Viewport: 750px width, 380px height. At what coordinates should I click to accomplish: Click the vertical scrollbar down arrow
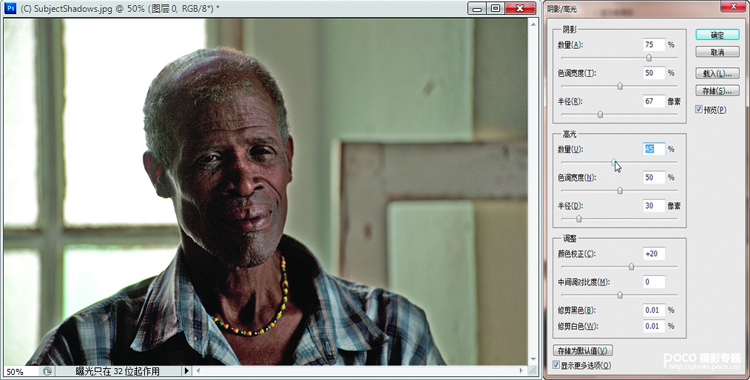click(534, 359)
